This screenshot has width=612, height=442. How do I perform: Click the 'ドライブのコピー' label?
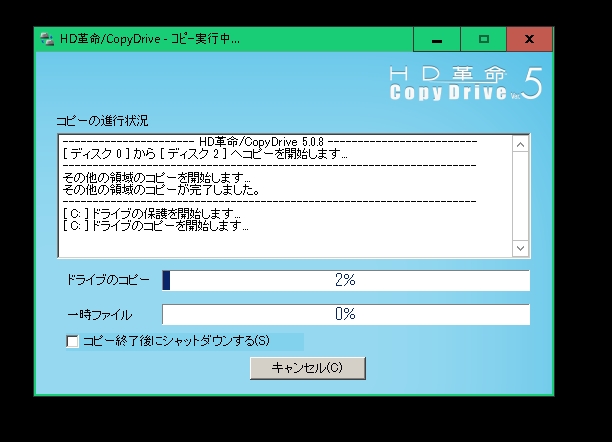click(108, 280)
